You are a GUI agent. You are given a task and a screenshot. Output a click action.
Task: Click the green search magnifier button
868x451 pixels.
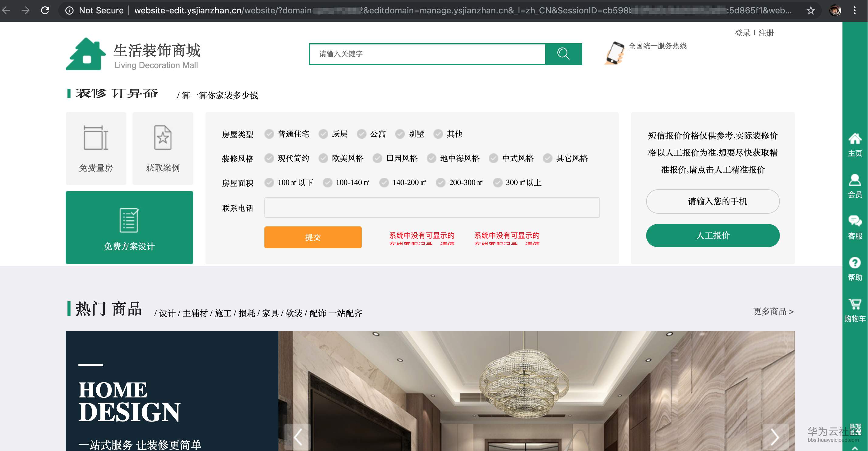click(x=563, y=54)
